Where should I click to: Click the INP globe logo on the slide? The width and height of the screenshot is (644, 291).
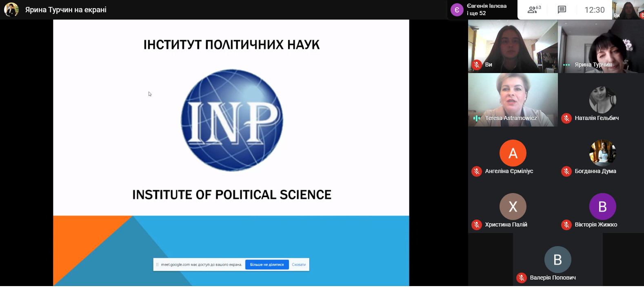click(232, 120)
